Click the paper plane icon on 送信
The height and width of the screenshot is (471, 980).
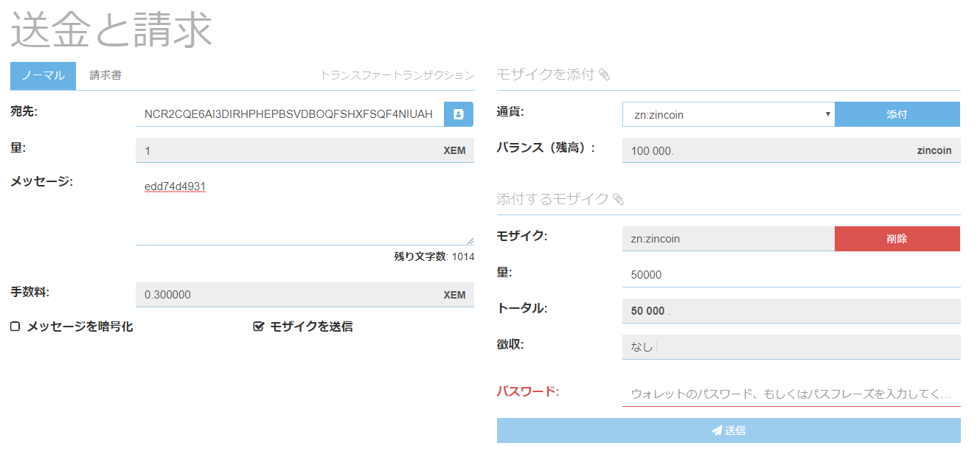click(716, 430)
